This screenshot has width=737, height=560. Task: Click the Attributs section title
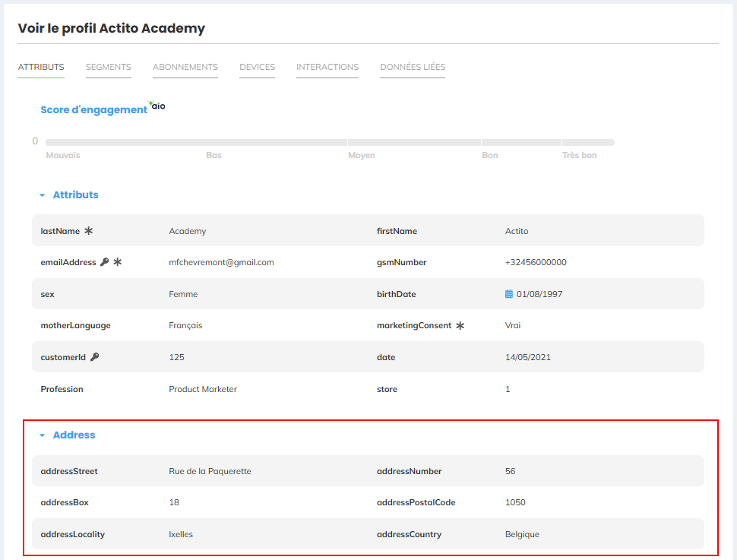point(76,195)
